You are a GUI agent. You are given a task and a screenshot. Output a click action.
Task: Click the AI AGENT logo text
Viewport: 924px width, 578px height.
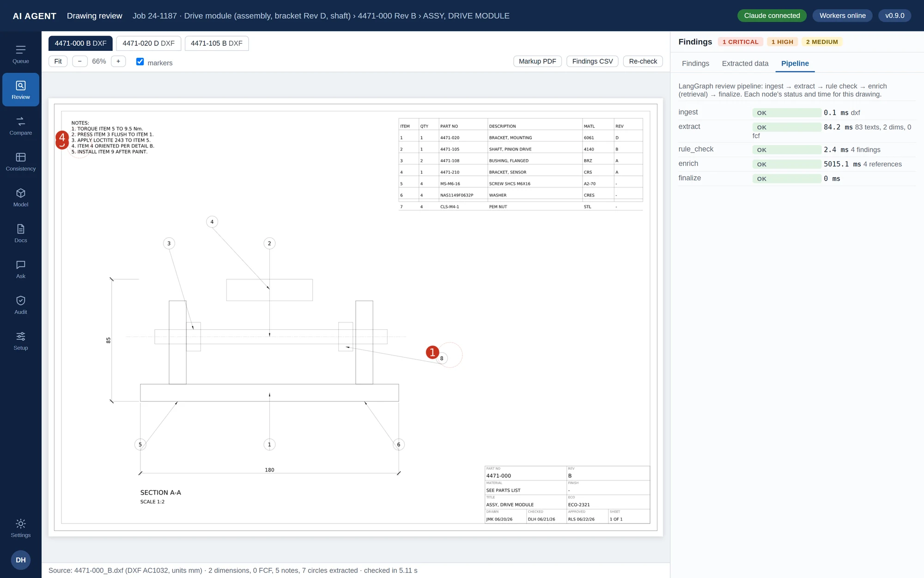point(35,16)
